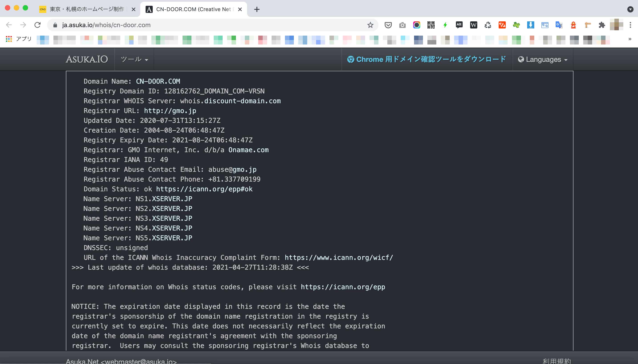638x364 pixels.
Task: Open the https://www.icann.org/wicf/ complaint form link
Action: point(339,257)
